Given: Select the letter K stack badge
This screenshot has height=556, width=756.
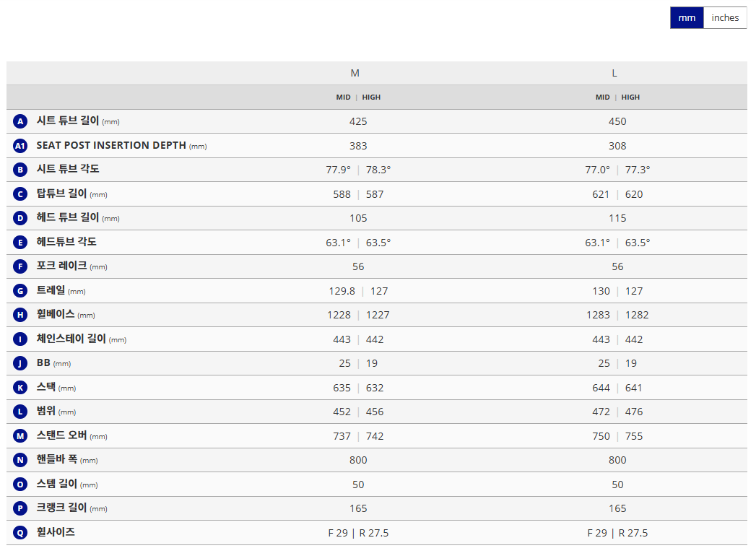Looking at the screenshot, I should tap(20, 388).
